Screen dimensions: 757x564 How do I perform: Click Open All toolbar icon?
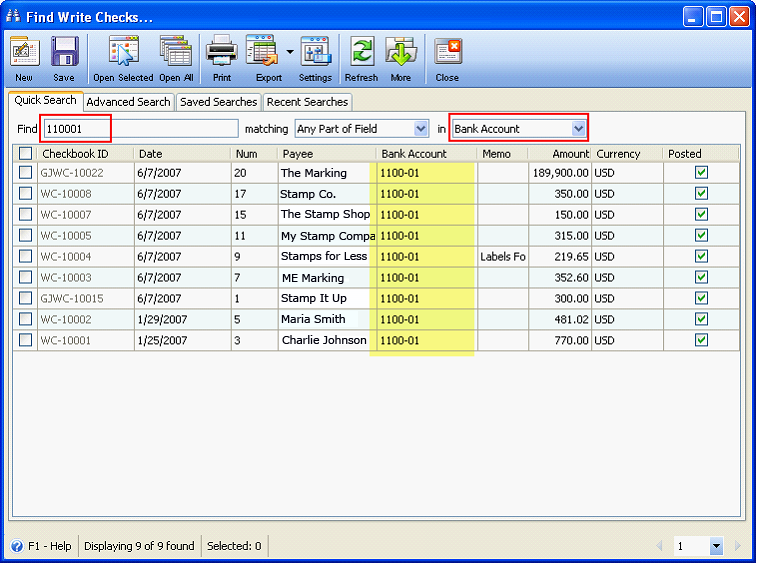point(176,51)
